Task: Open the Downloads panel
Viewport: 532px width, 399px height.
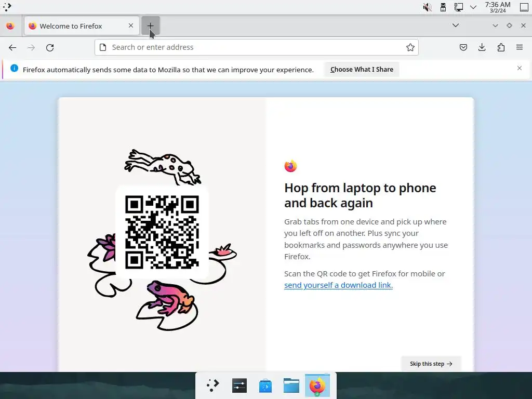Action: [x=482, y=47]
